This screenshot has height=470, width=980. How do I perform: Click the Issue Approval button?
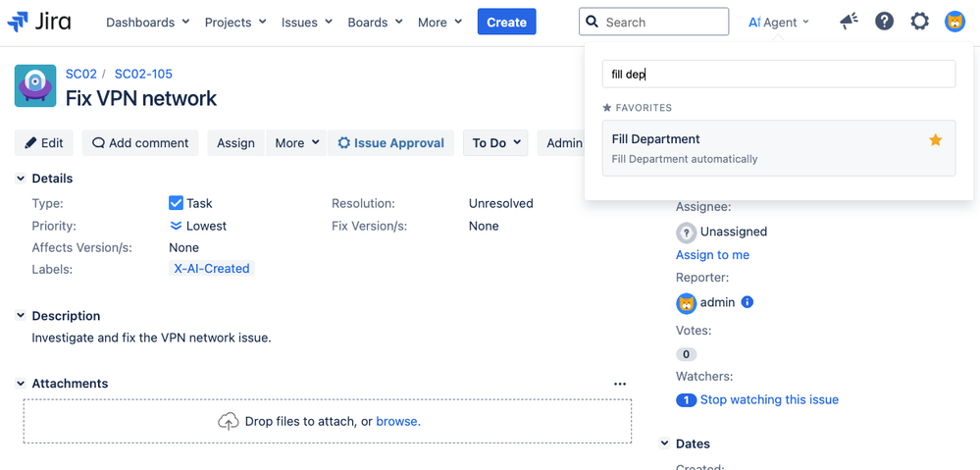point(390,143)
